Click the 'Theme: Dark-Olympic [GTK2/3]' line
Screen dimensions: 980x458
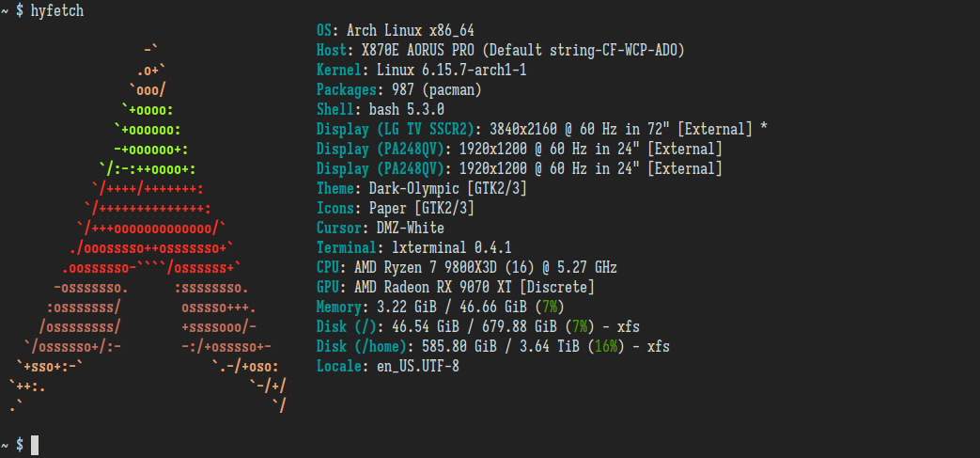[x=421, y=188]
